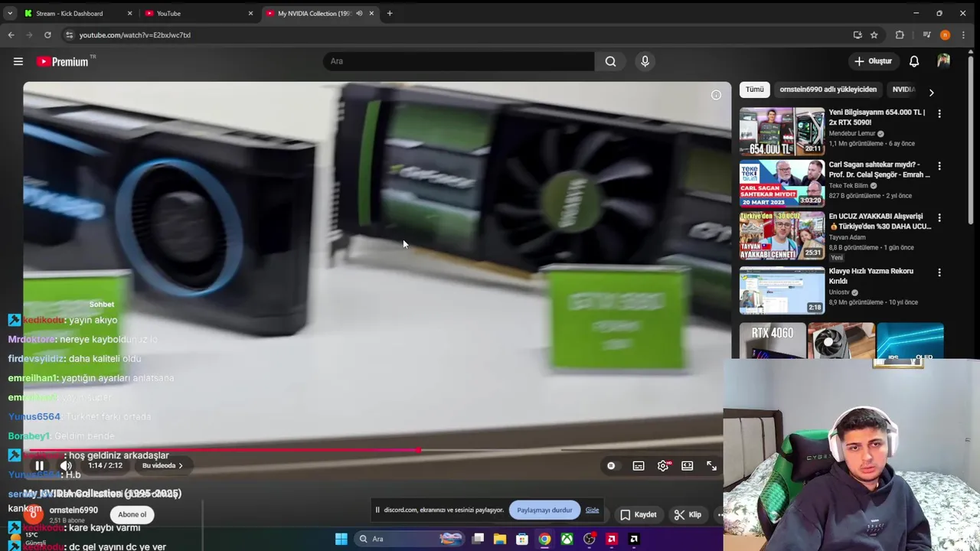Save video with Kaydet button
Viewport: 980px width, 551px height.
[x=638, y=515]
